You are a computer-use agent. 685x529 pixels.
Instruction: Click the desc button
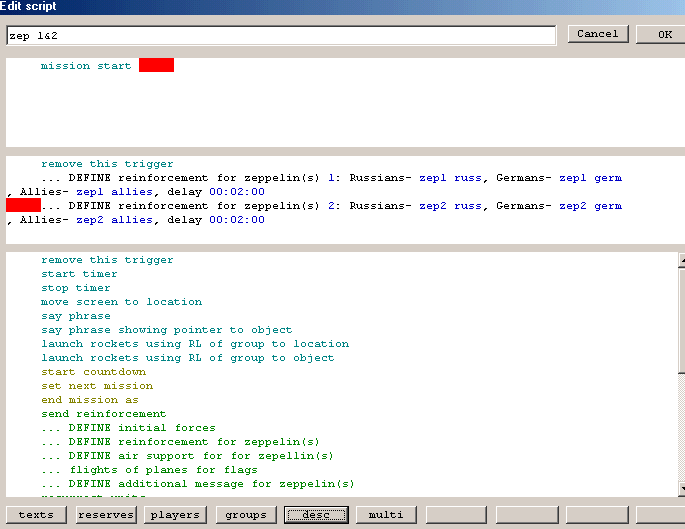point(316,515)
